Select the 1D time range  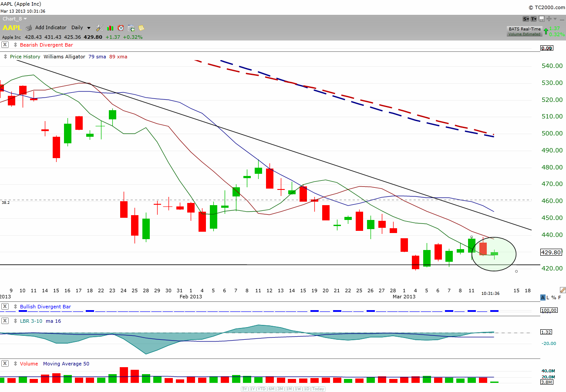click(307, 389)
